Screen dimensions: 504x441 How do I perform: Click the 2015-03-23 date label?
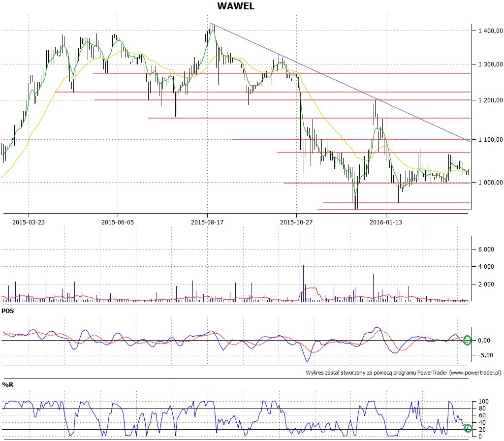28,222
